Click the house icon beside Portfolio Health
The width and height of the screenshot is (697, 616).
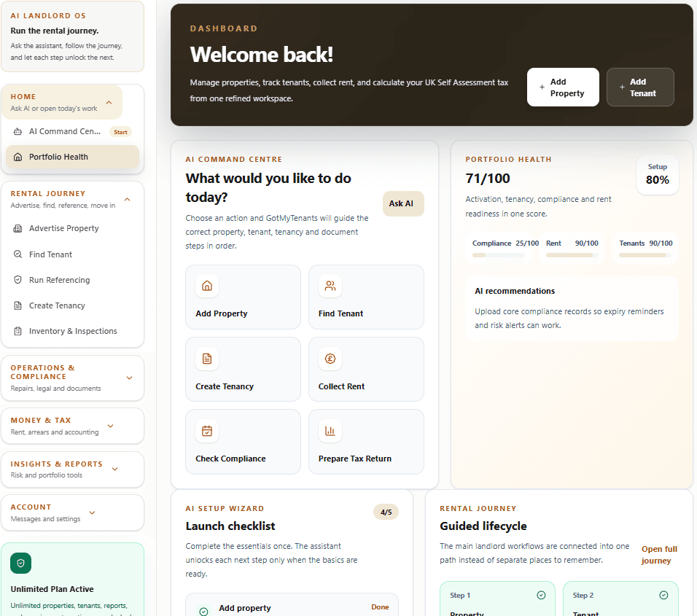(17, 157)
